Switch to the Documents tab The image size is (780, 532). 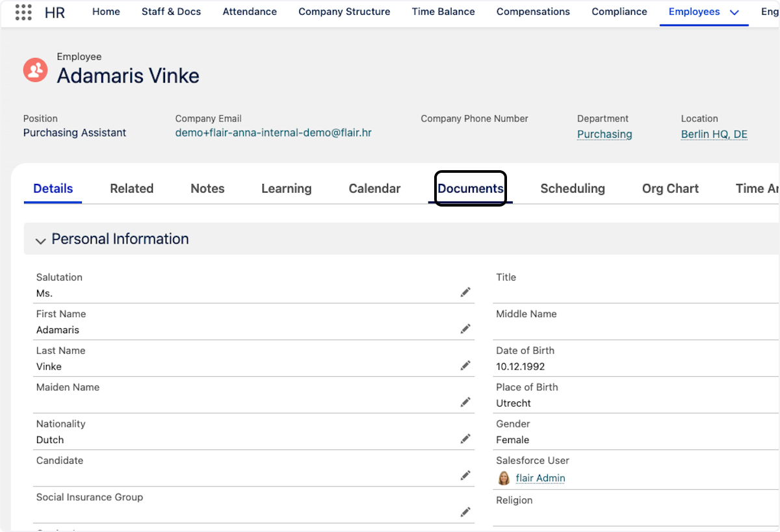pyautogui.click(x=470, y=188)
